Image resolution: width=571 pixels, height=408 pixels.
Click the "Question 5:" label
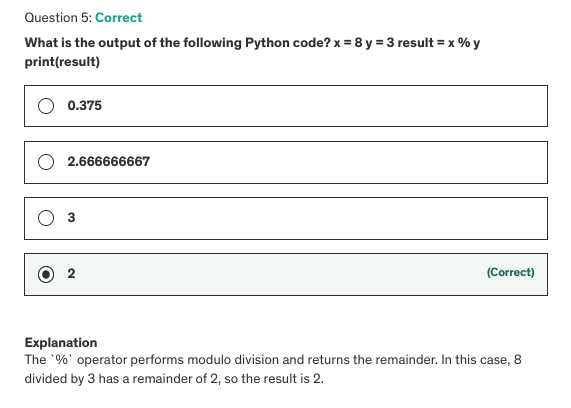[x=58, y=17]
